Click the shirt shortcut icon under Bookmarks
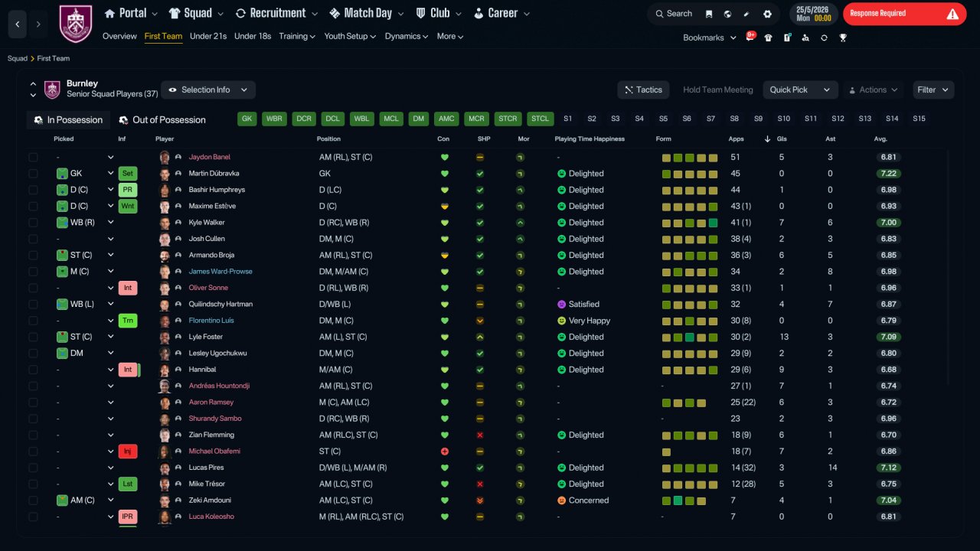The width and height of the screenshot is (980, 551). tap(768, 37)
